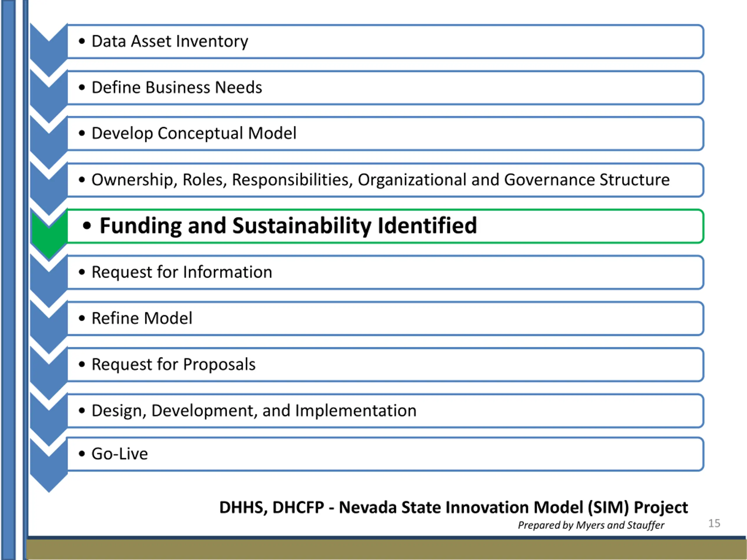Click the 'DHHS, DHCFP - Nevada State Innovation Model' footer title

453,507
